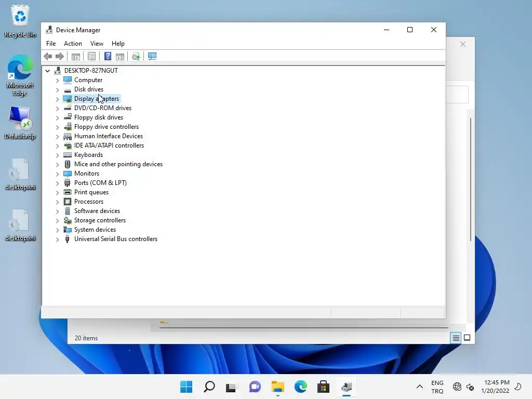Image resolution: width=532 pixels, height=399 pixels.
Task: Expand the DVD/CD-ROM drives category
Action: pyautogui.click(x=57, y=108)
